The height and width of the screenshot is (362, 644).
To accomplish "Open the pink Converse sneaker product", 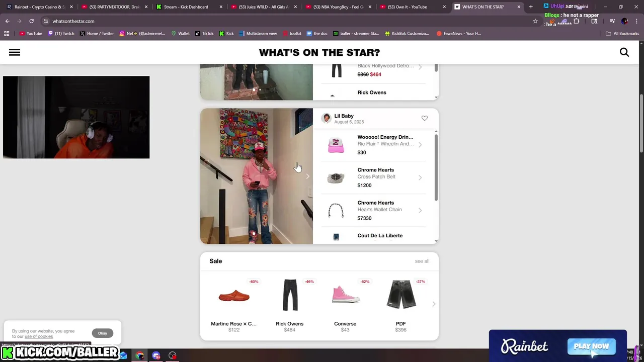I will (345, 304).
